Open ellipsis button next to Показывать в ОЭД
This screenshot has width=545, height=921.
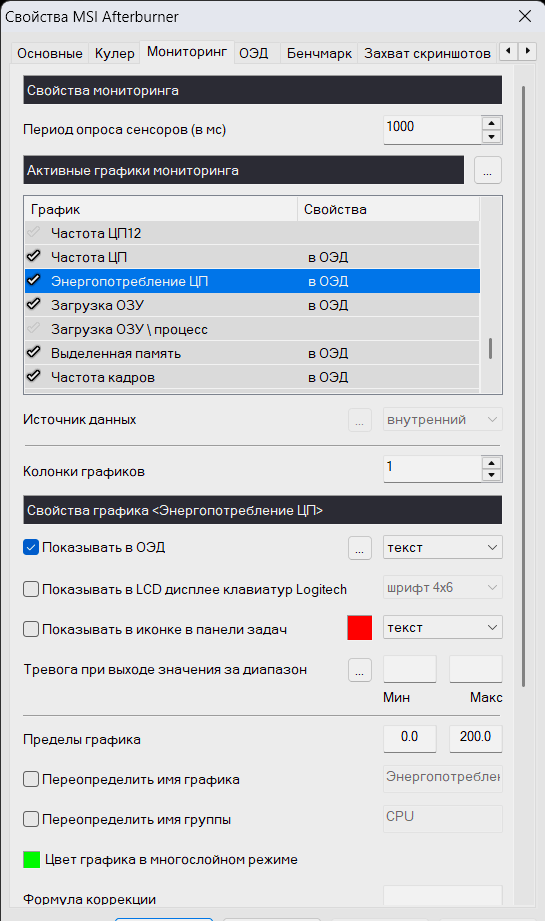[x=359, y=548]
